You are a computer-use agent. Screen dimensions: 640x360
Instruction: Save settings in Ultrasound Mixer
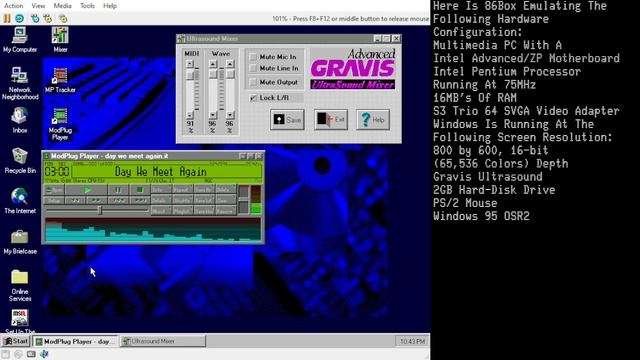coord(287,120)
